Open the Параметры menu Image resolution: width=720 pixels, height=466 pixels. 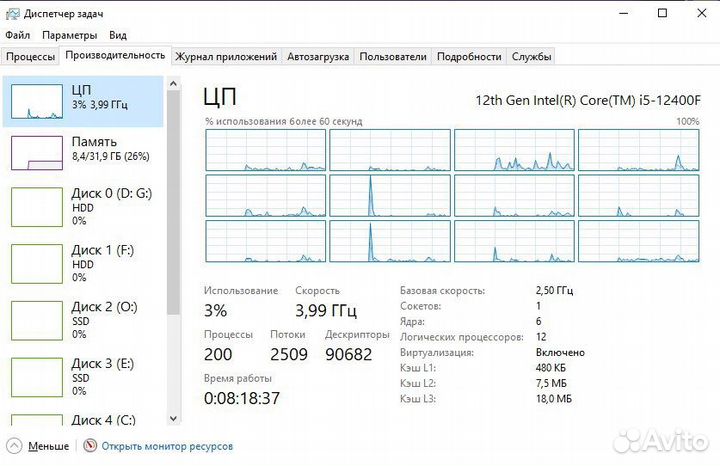(69, 35)
